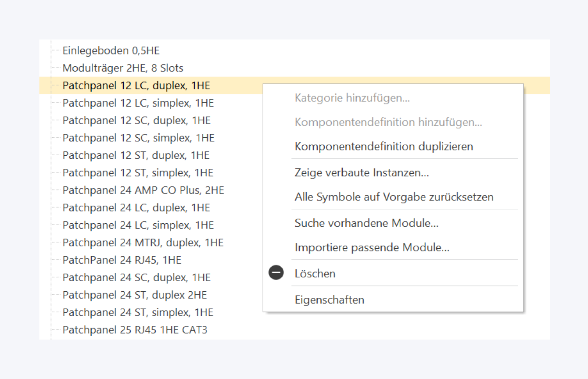Select 'PatchPanel 24 RJ45, 1HE' item
Viewport: 588px width, 379px height.
pyautogui.click(x=122, y=260)
